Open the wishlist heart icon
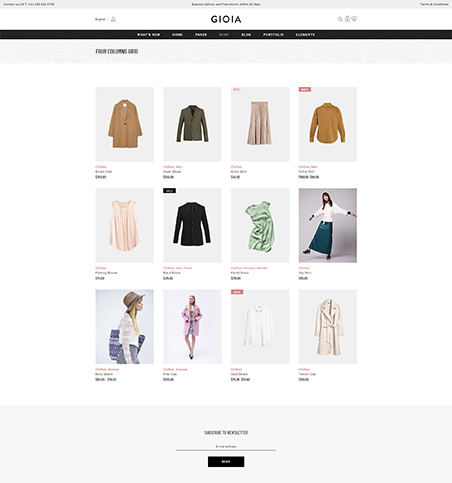 (354, 19)
